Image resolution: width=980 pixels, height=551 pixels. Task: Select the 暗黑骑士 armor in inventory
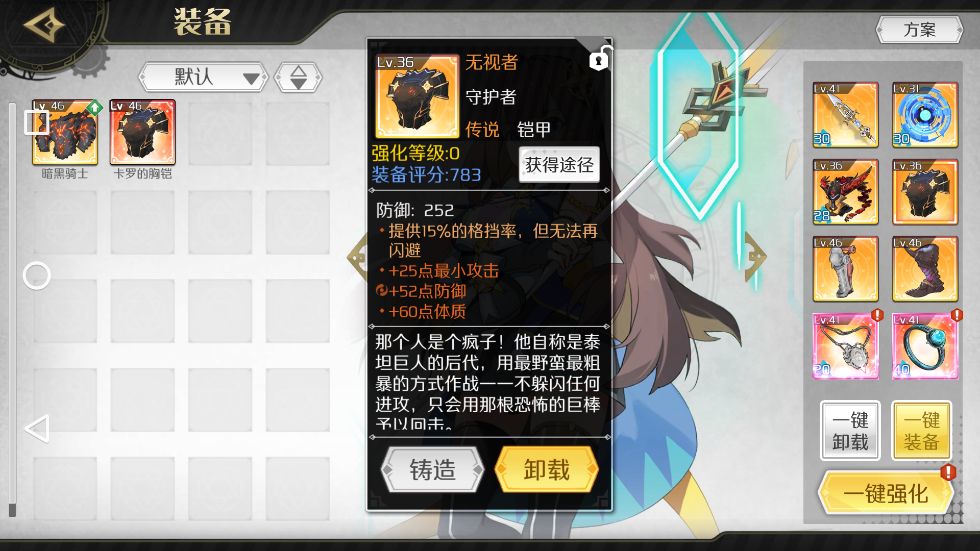pyautogui.click(x=65, y=132)
